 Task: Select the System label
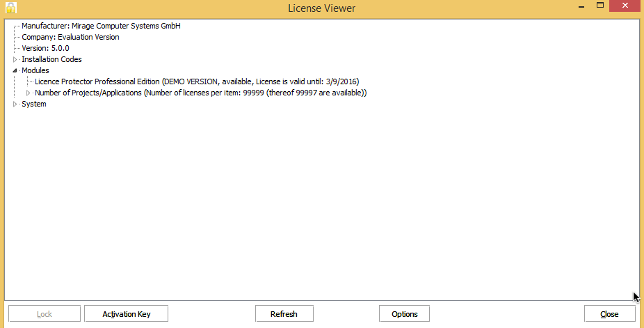tap(33, 104)
